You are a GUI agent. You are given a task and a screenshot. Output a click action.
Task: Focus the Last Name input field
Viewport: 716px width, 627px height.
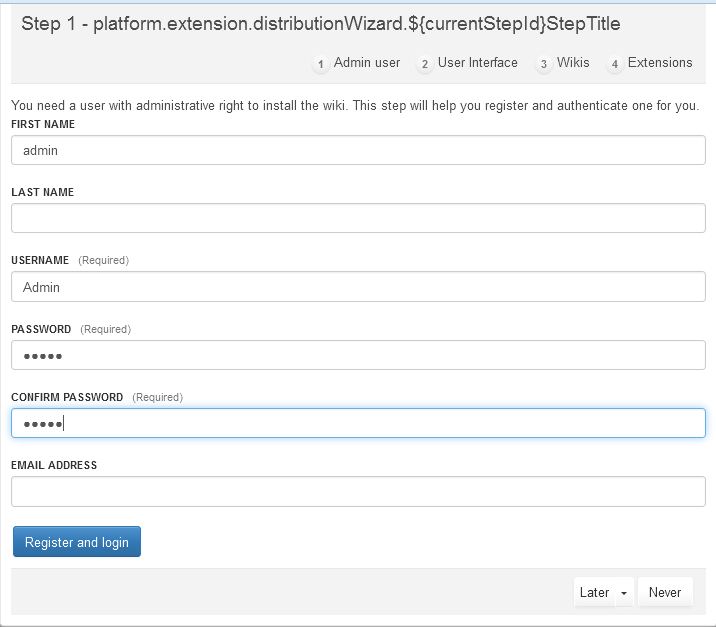358,218
